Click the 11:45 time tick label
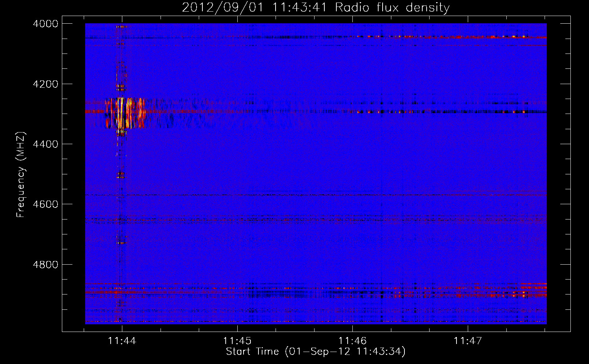This screenshot has width=589, height=364. [237, 341]
